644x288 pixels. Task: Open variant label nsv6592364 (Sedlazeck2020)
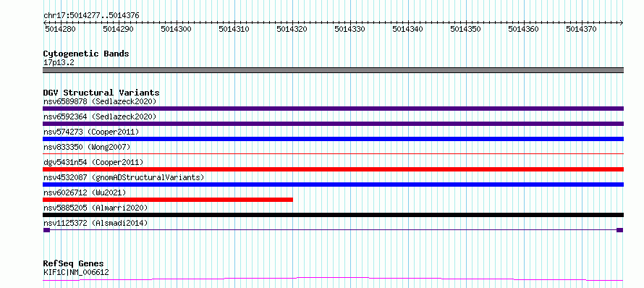point(100,117)
